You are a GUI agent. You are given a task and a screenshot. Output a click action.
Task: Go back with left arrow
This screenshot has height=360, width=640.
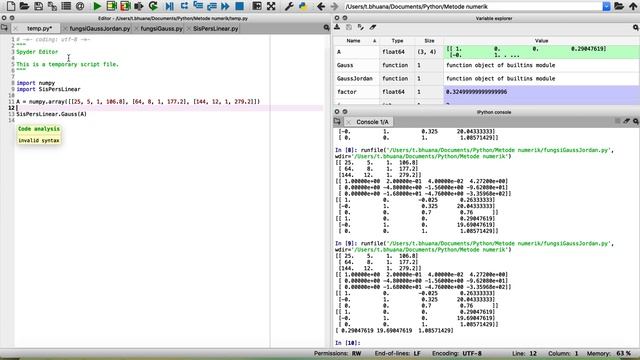tap(321, 6)
